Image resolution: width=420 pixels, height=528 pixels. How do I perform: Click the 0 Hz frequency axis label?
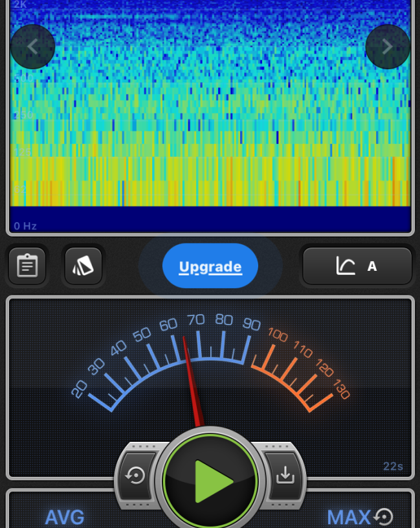coord(26,226)
